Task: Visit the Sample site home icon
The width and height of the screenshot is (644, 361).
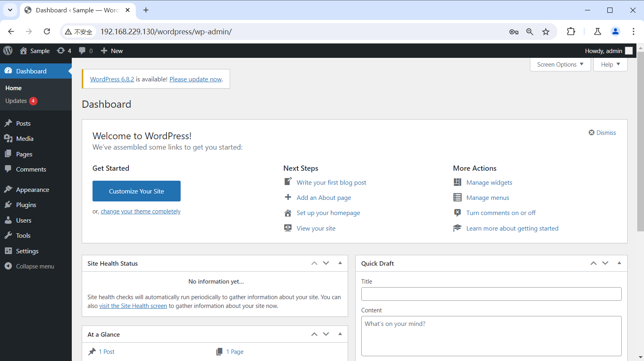Action: 24,51
